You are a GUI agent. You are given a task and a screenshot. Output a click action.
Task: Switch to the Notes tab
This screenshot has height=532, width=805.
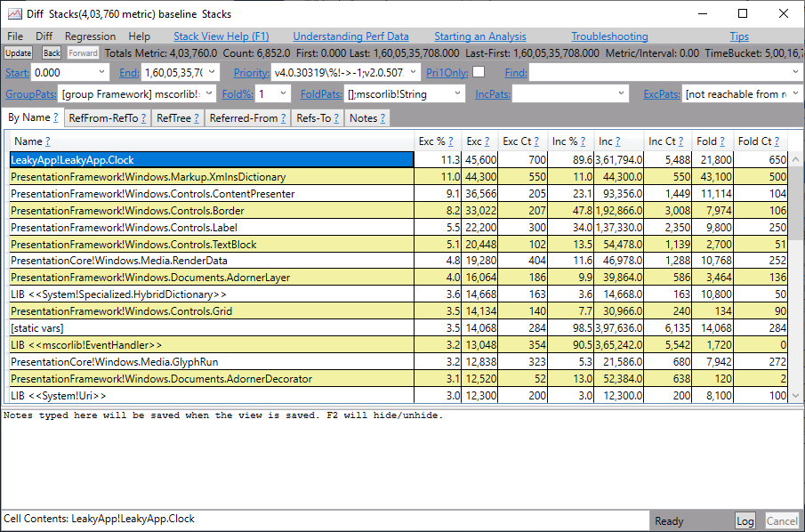(x=367, y=118)
